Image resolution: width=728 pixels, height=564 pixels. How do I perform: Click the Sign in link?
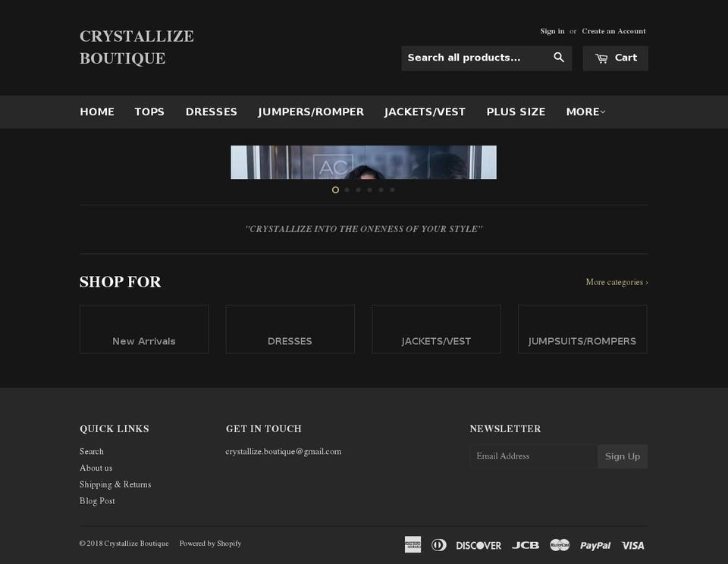(x=552, y=31)
